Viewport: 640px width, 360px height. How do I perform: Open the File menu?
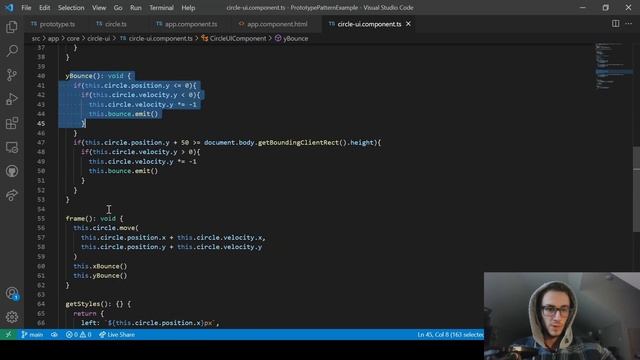coord(26,8)
